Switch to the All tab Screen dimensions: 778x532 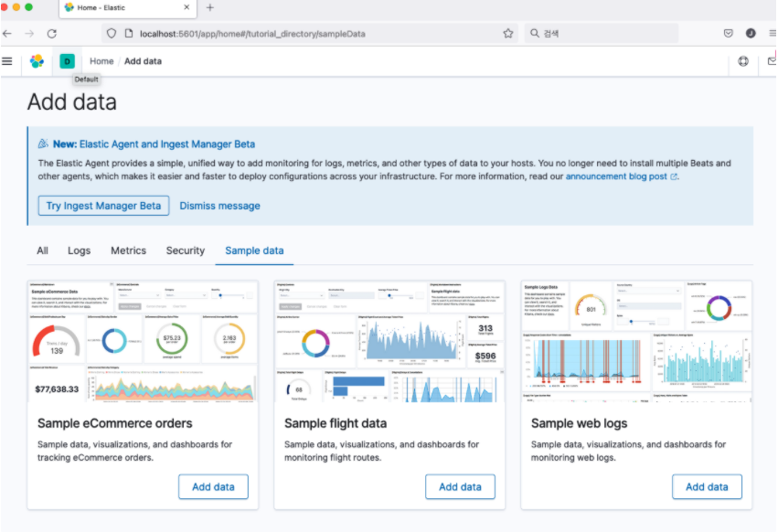pyautogui.click(x=42, y=250)
